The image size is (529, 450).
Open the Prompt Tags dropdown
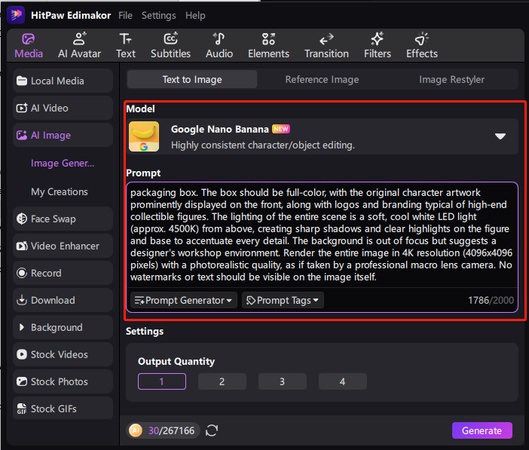tap(283, 300)
